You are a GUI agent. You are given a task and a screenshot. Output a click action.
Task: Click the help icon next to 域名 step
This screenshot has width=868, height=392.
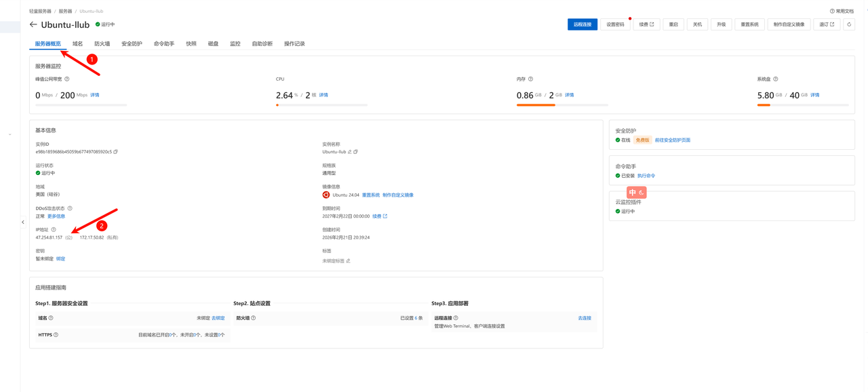click(x=51, y=318)
